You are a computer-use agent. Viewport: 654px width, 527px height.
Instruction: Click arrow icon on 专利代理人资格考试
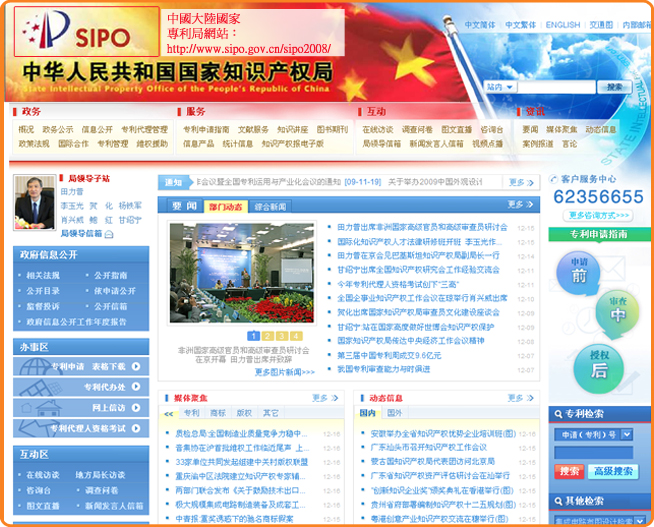point(136,428)
